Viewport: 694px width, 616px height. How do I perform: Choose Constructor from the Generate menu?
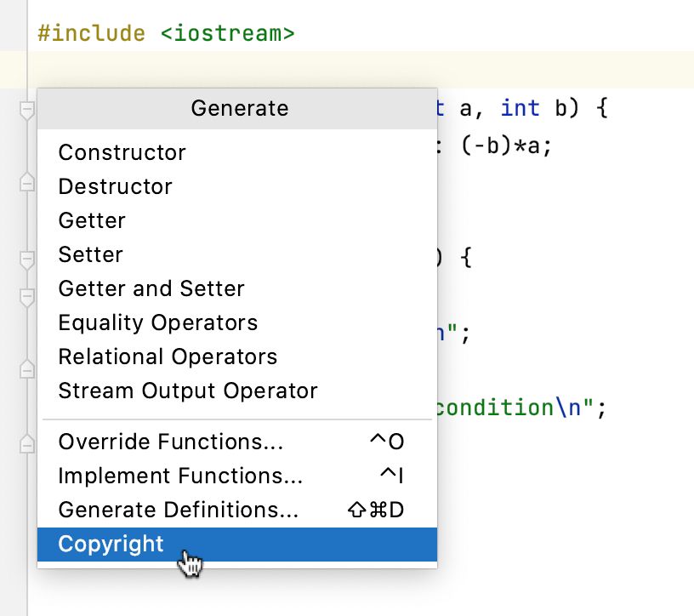pos(122,153)
